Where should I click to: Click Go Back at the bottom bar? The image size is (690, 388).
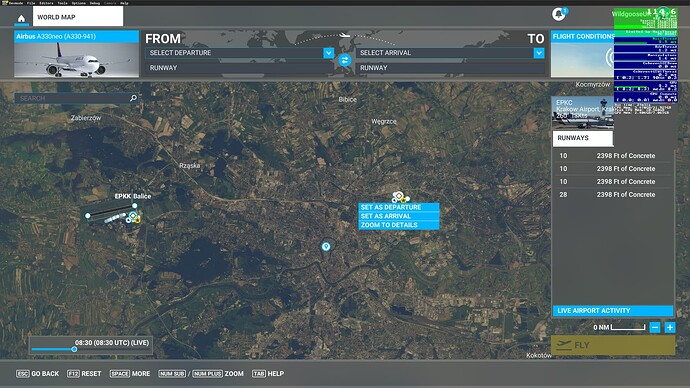pos(37,373)
